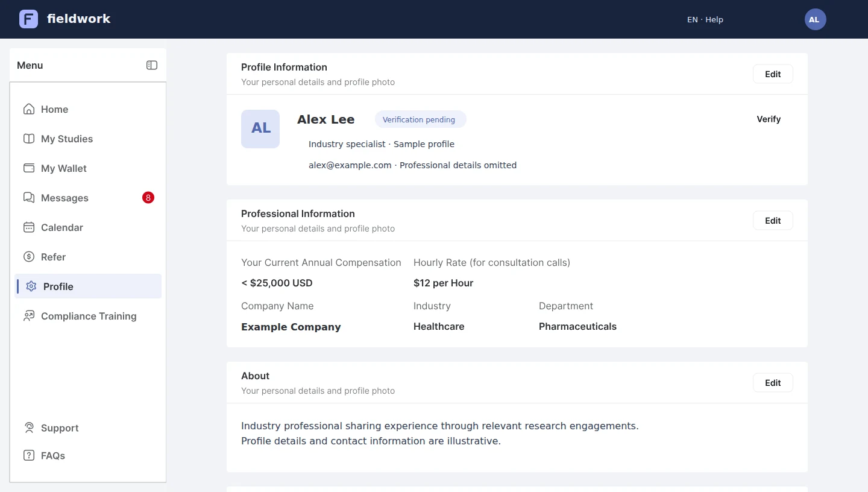Click the Home house icon
The image size is (868, 492).
pyautogui.click(x=28, y=109)
